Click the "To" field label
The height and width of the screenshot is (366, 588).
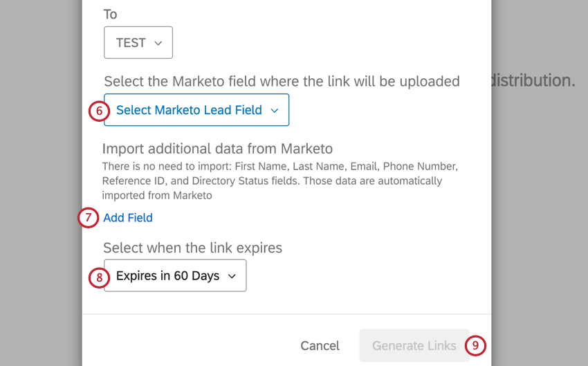tap(110, 15)
